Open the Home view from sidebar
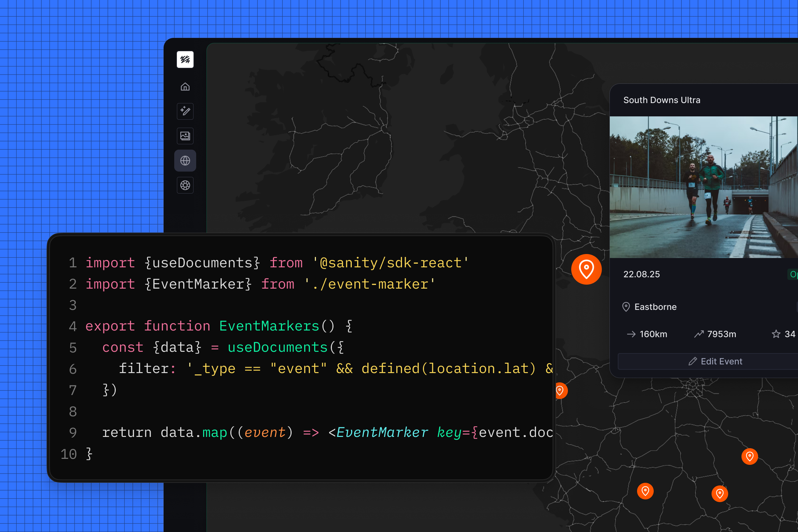 pos(185,87)
